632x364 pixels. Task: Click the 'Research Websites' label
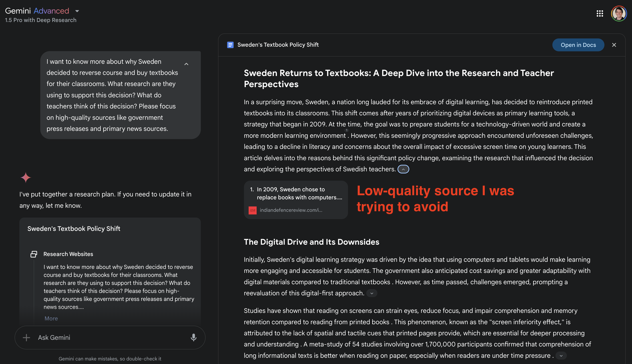(68, 254)
